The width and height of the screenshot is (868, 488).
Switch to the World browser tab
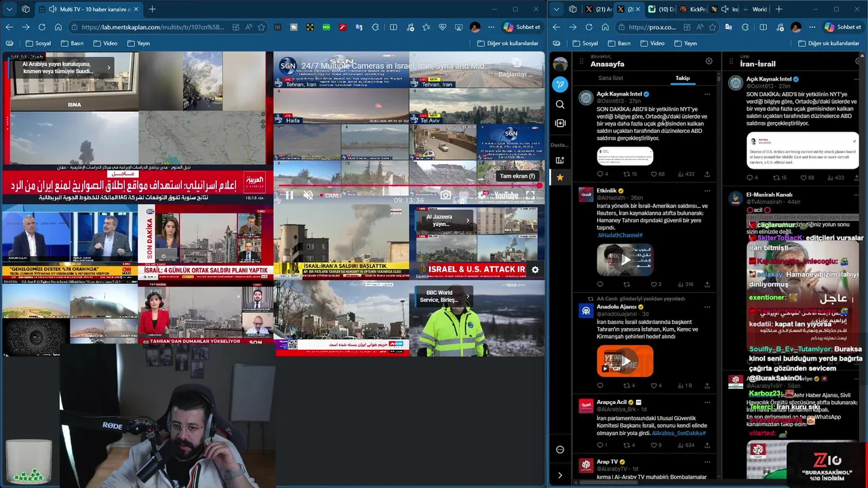[757, 9]
